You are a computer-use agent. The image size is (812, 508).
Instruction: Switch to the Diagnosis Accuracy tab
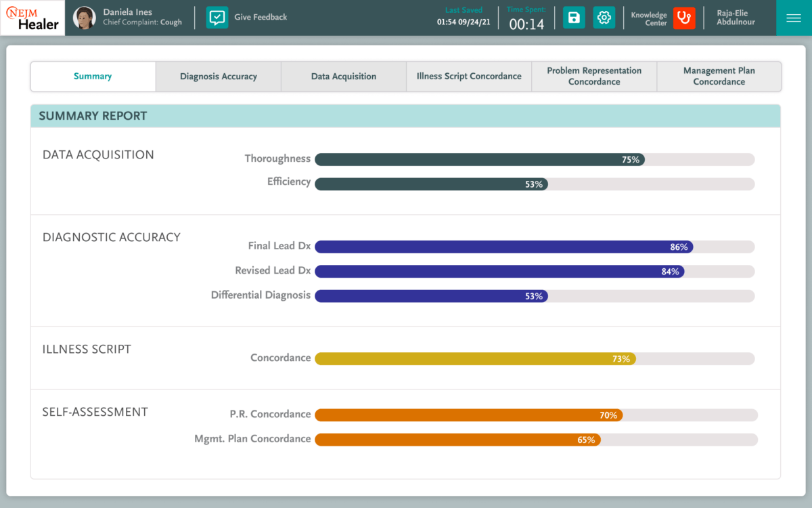218,77
